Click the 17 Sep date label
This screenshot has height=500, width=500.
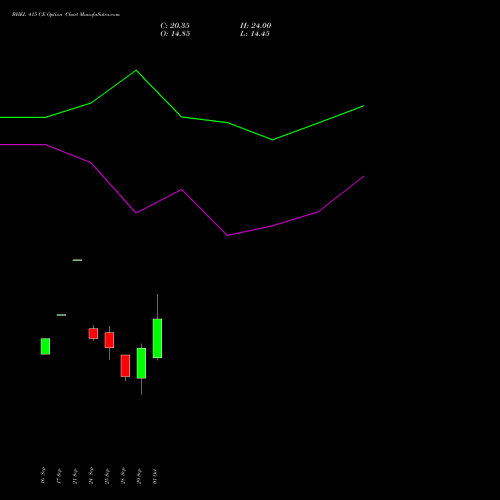click(59, 476)
